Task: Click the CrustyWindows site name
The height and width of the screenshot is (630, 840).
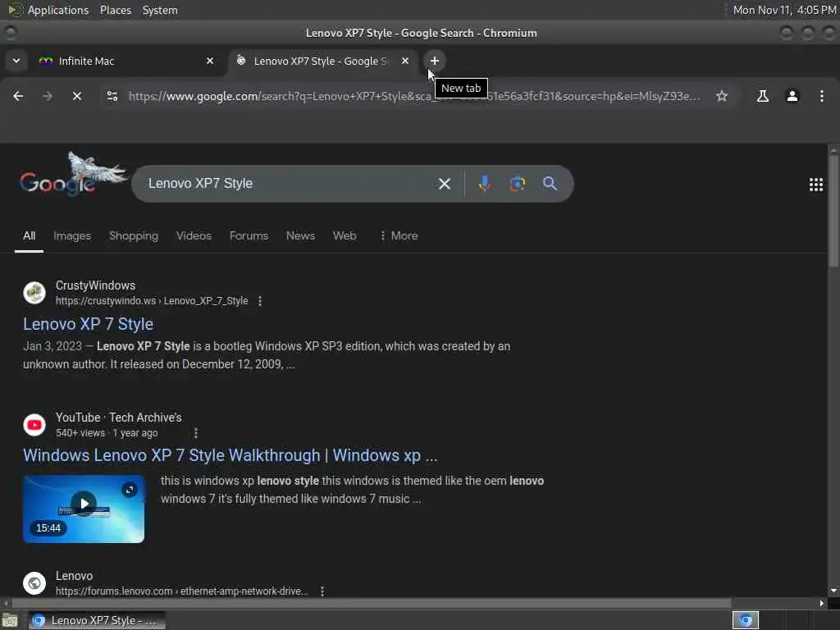Action: pyautogui.click(x=95, y=285)
